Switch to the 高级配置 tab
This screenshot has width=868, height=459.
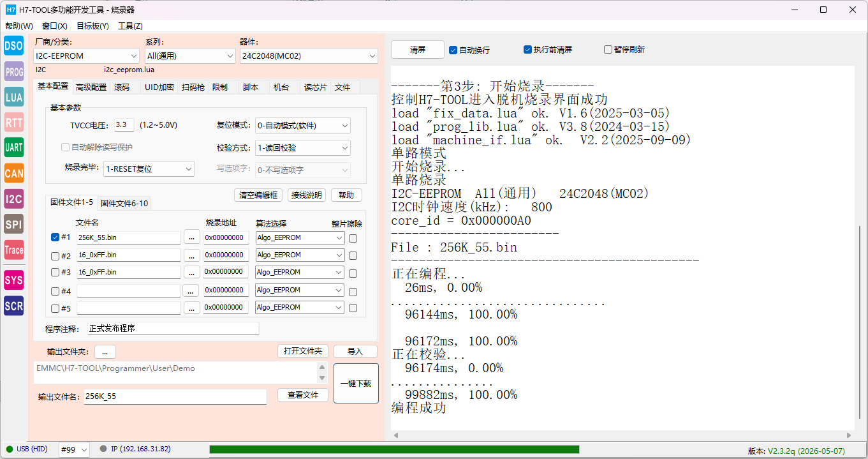(x=91, y=87)
